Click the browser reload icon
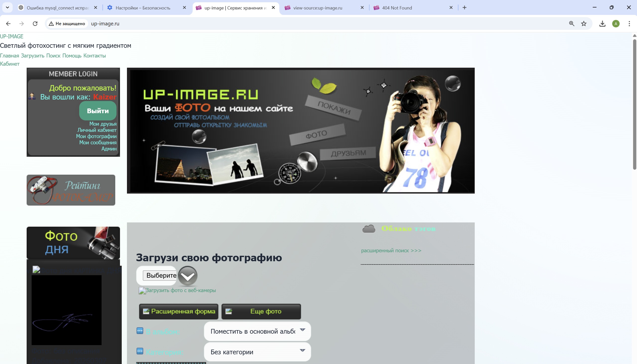 [x=35, y=23]
